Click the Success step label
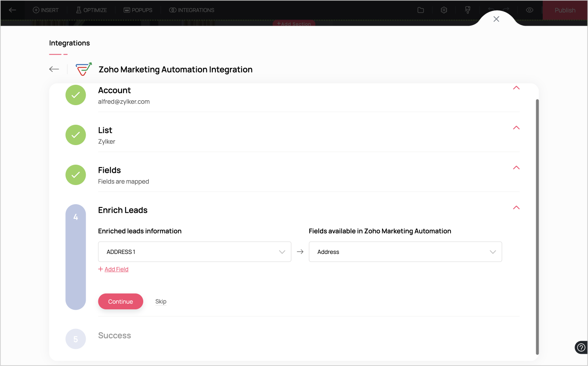The height and width of the screenshot is (366, 588). tap(114, 336)
